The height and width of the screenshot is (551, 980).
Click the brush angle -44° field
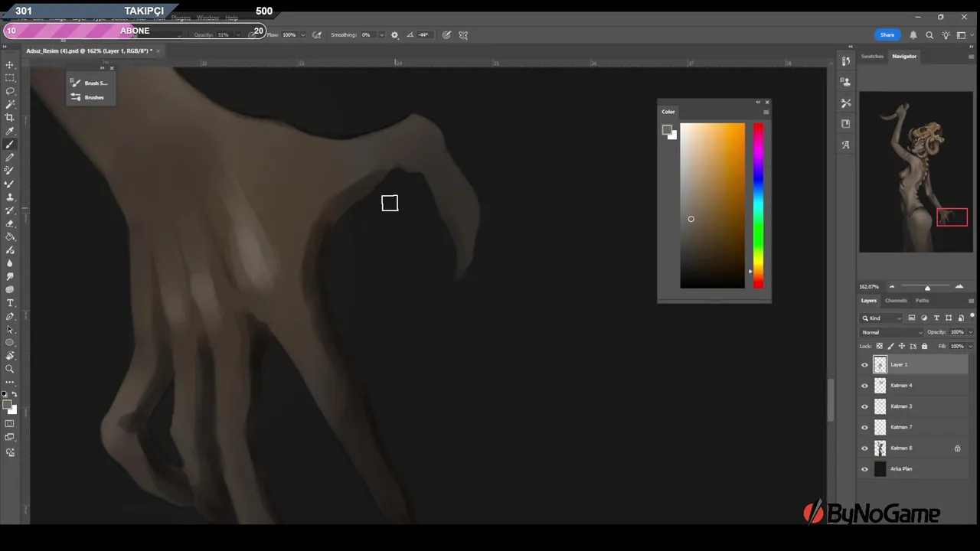pos(423,34)
